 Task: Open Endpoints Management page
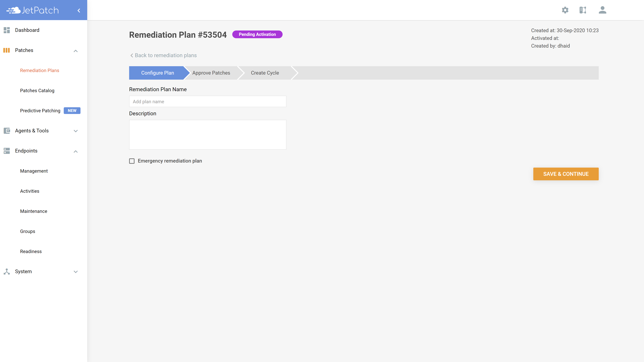[34, 171]
